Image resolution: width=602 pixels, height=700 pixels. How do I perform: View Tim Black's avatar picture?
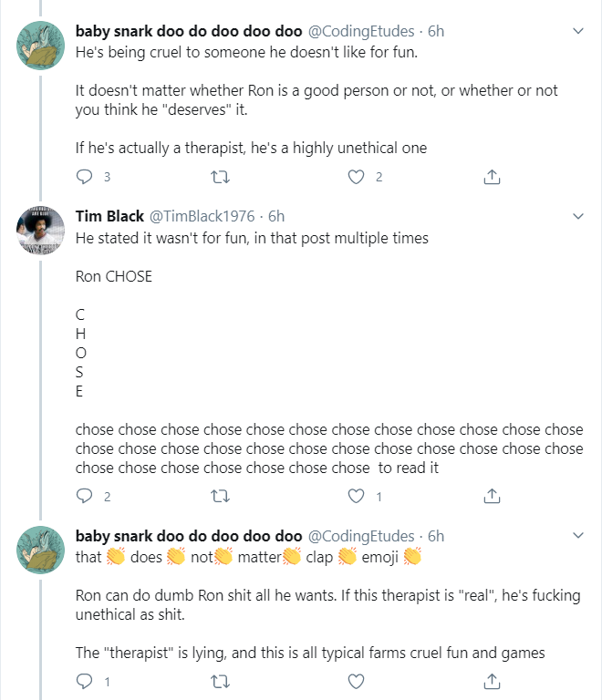pyautogui.click(x=41, y=231)
